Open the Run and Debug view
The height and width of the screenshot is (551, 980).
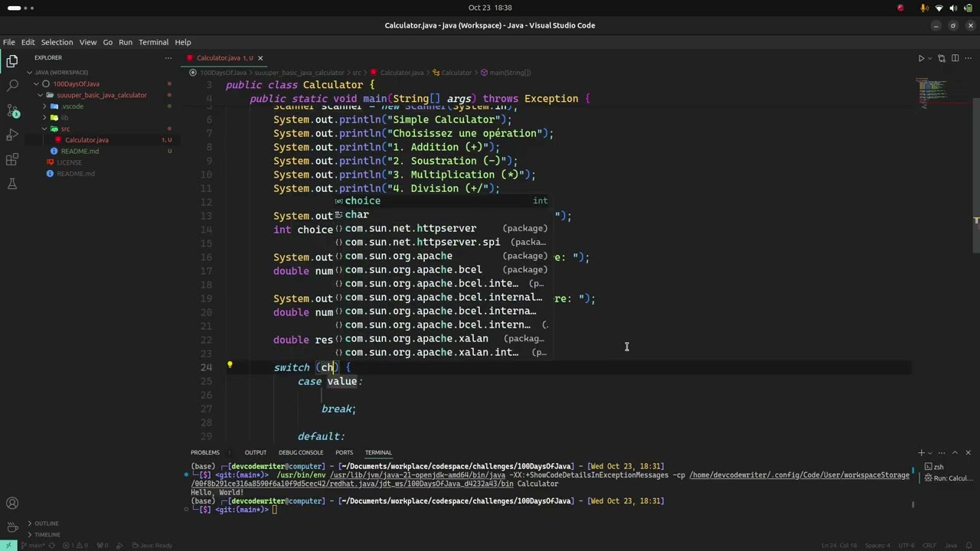[12, 135]
